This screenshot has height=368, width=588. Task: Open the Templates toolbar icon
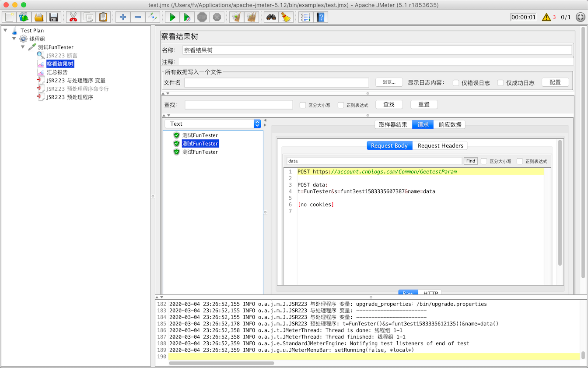coord(24,17)
